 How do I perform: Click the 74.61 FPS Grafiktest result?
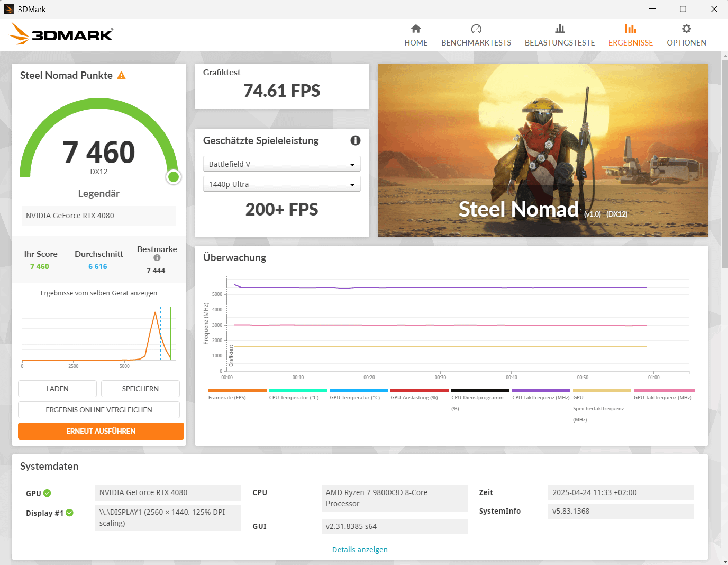tap(282, 91)
